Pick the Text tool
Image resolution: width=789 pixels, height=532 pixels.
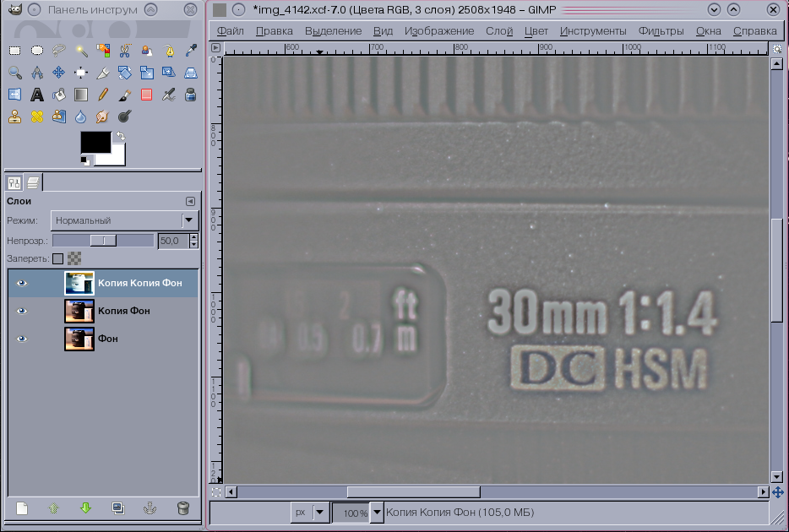[x=37, y=95]
